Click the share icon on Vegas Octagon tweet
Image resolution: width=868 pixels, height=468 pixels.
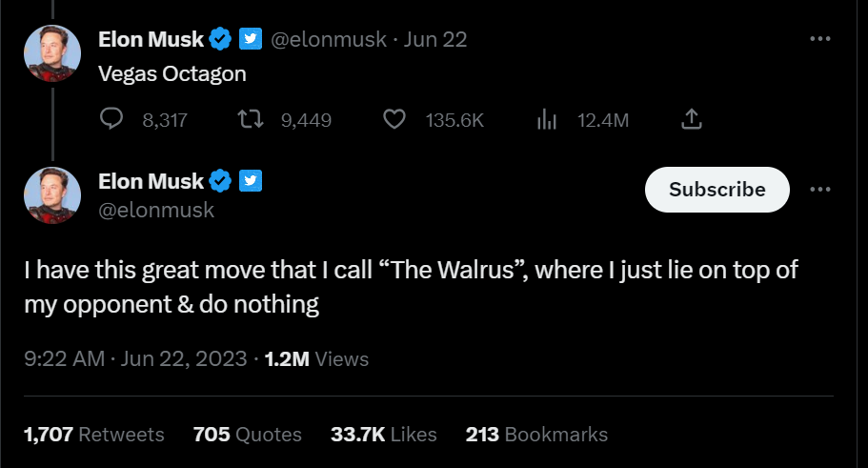point(693,119)
